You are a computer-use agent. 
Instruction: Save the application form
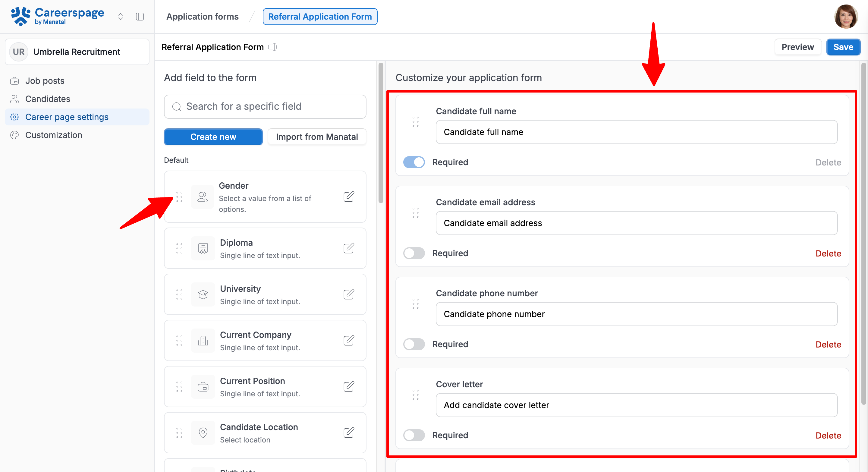pos(843,47)
